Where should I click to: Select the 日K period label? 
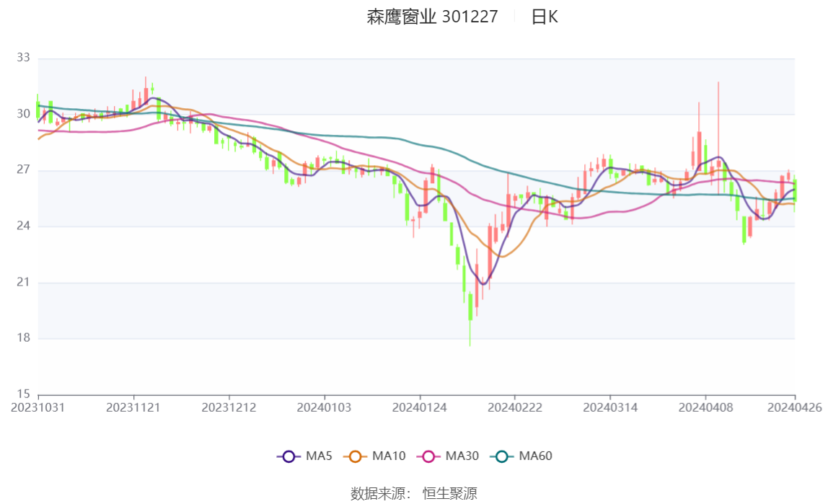(545, 17)
